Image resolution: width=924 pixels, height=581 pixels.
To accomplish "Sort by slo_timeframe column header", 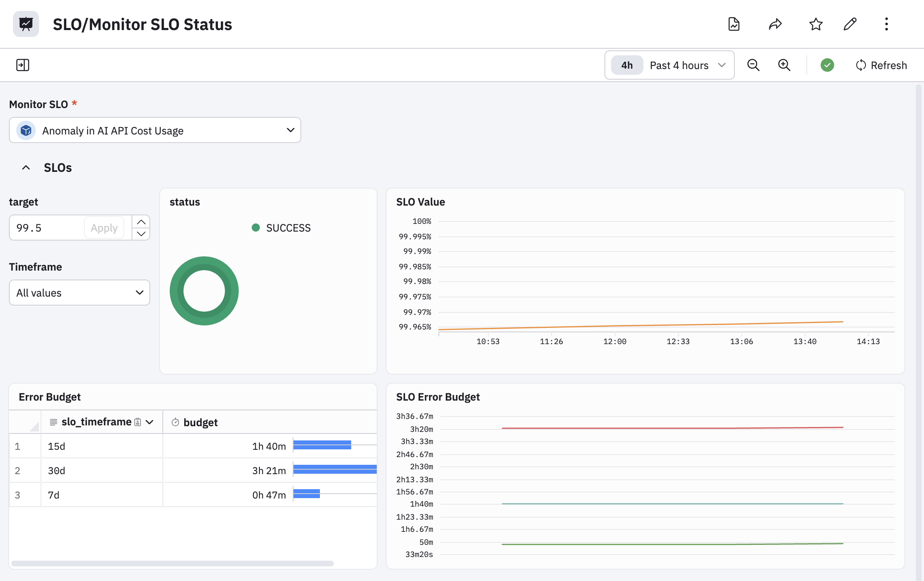I will pyautogui.click(x=97, y=422).
